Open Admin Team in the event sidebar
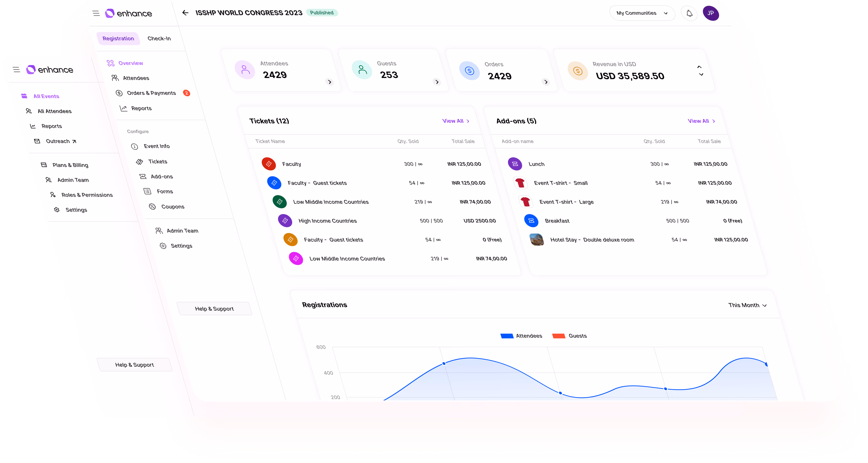 click(x=177, y=231)
